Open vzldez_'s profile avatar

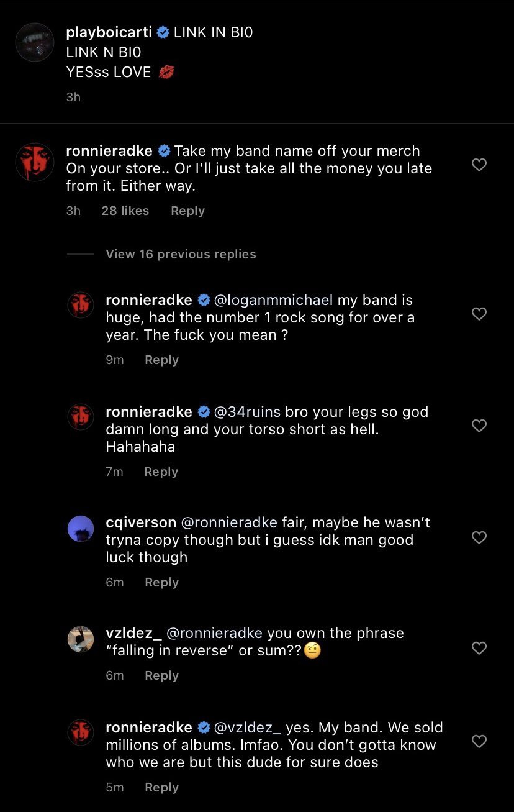(x=81, y=639)
